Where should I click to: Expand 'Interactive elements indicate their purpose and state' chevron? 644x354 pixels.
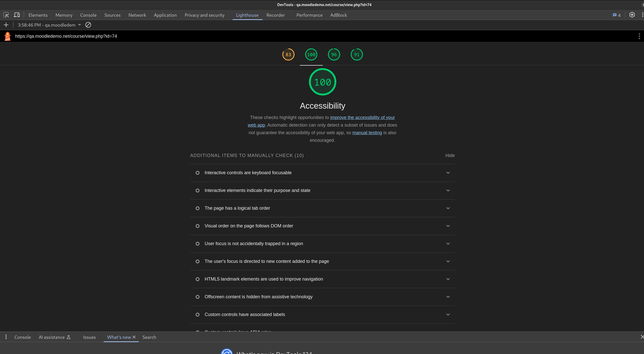point(448,190)
